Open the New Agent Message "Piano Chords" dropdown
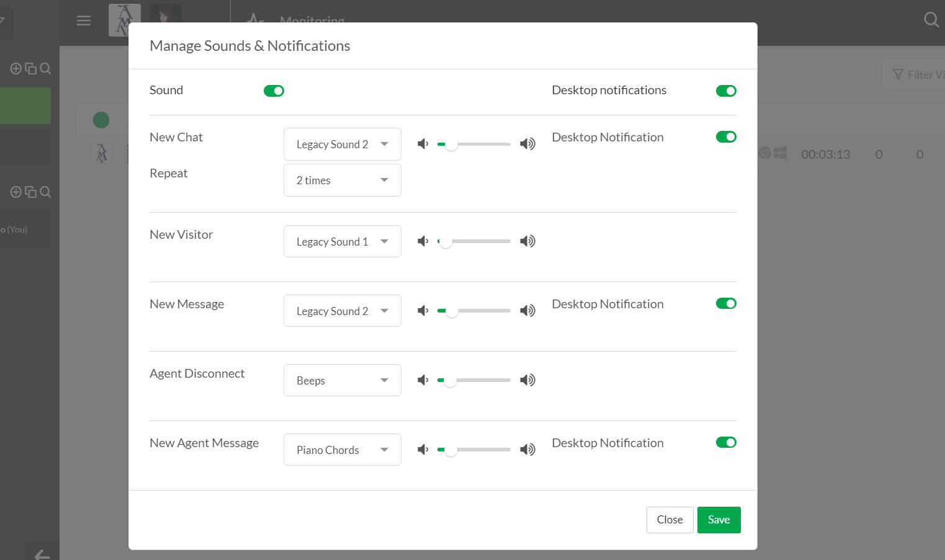The height and width of the screenshot is (560, 945). click(342, 450)
